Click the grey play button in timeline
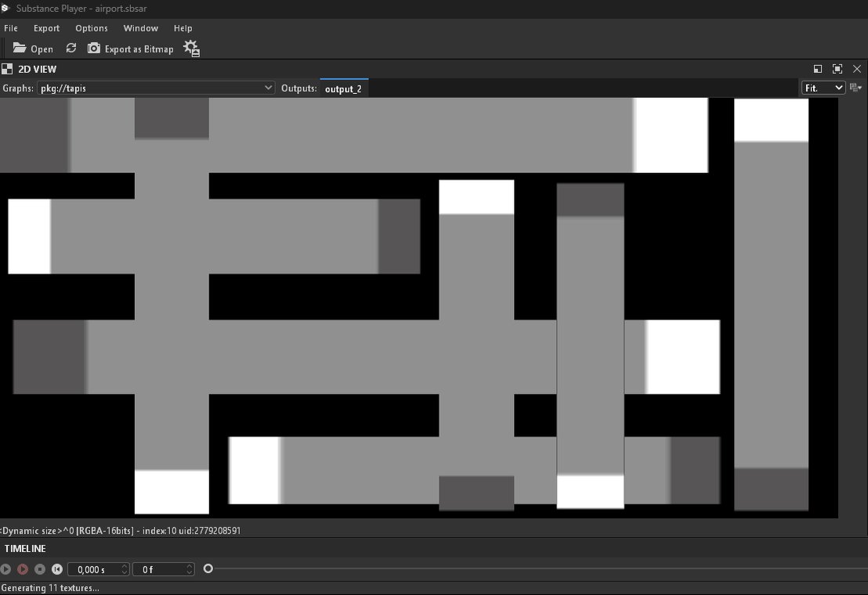 [6, 569]
